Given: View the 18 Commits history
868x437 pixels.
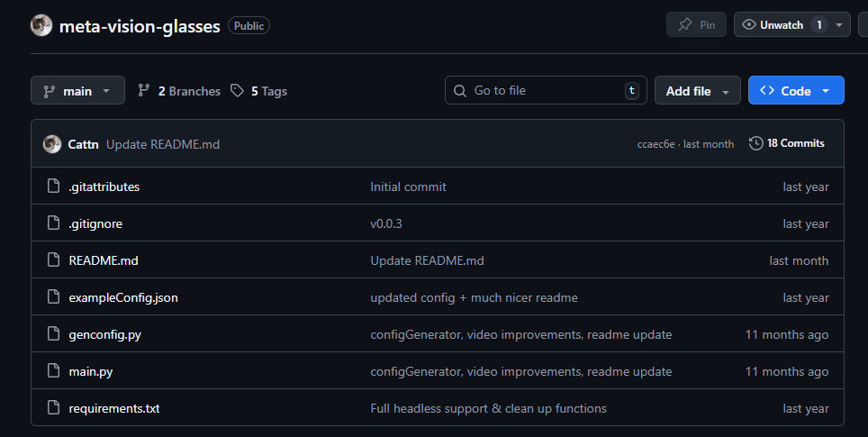Looking at the screenshot, I should (787, 143).
